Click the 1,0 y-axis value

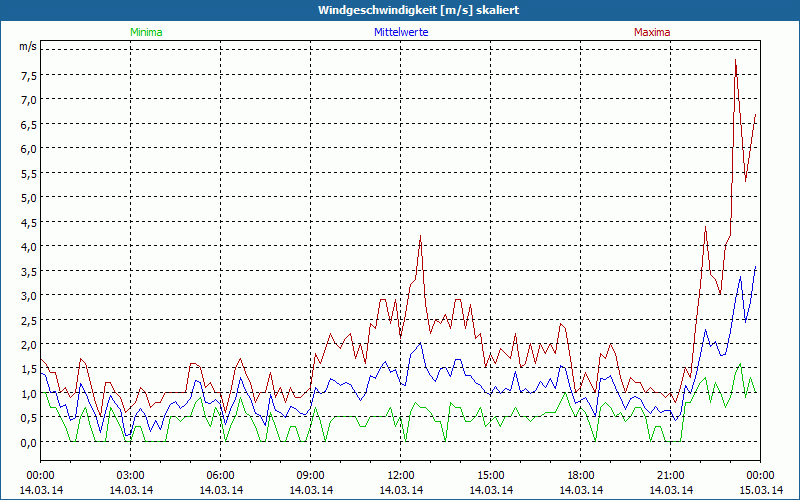click(29, 394)
